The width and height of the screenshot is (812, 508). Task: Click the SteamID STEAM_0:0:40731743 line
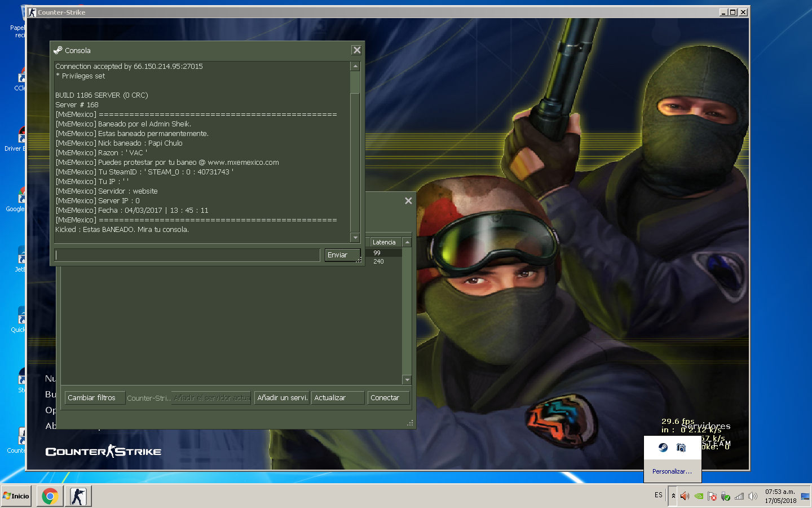coord(144,172)
